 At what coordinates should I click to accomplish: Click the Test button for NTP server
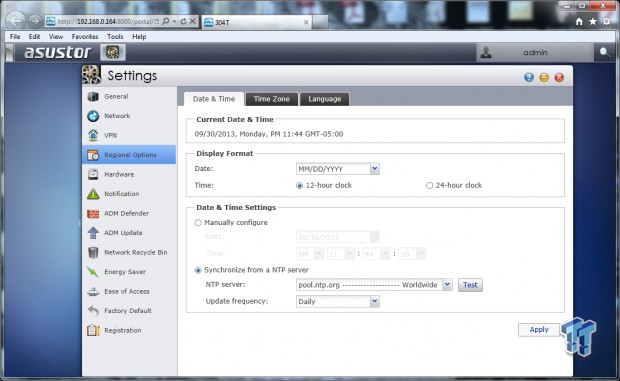470,285
